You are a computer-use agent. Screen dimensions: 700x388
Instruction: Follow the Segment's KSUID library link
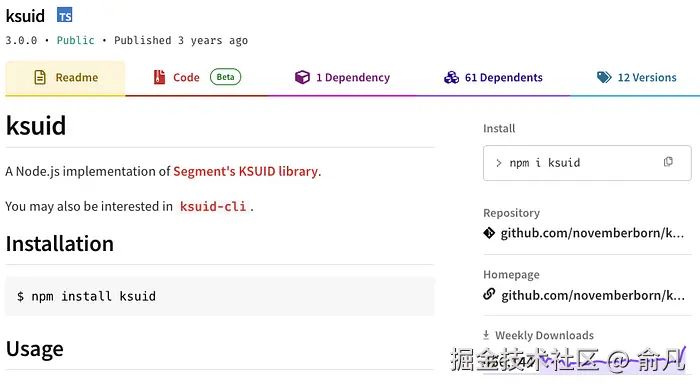tap(246, 171)
